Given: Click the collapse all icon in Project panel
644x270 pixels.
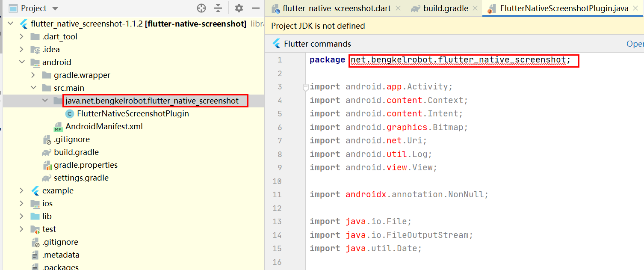Looking at the screenshot, I should click(x=218, y=8).
